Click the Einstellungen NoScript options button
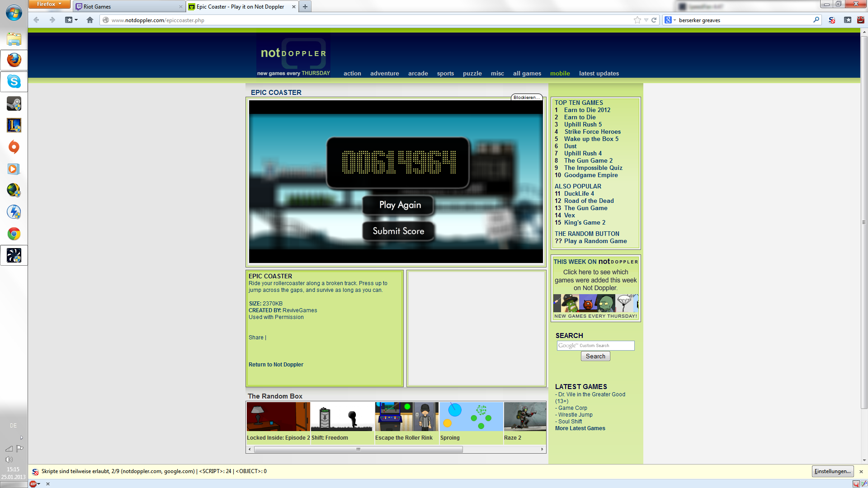 point(833,471)
